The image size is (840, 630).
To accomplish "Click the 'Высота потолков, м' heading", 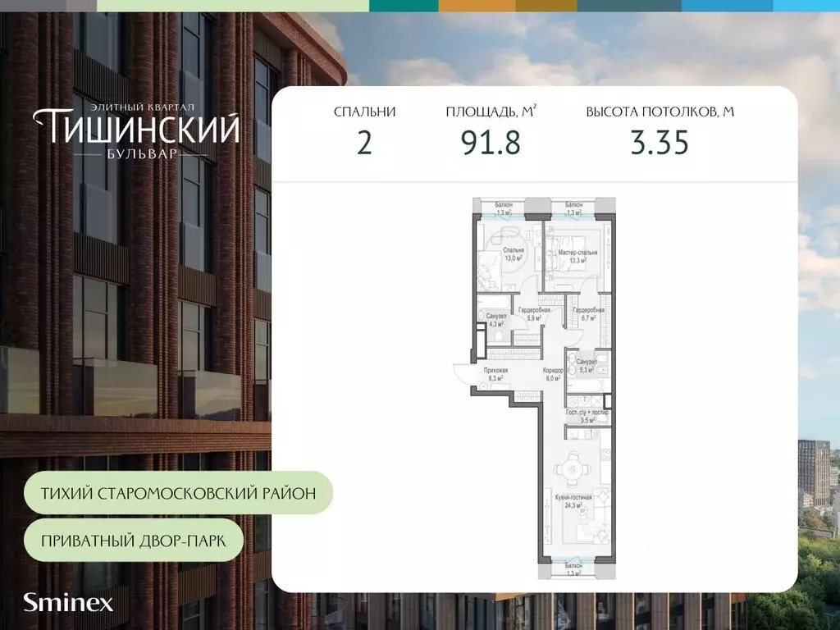I will [660, 112].
